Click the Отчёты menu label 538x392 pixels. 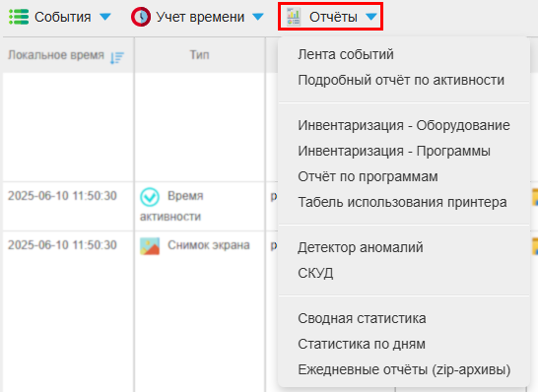[x=333, y=17]
